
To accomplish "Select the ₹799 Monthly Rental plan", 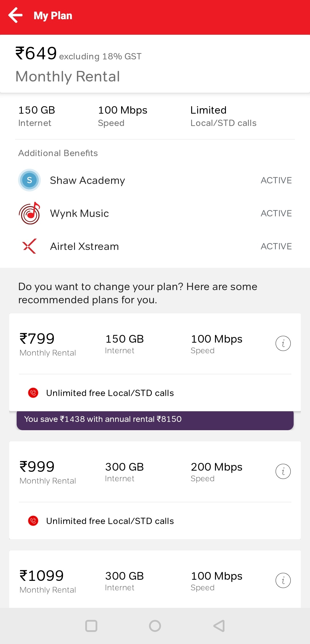I will pos(48,344).
